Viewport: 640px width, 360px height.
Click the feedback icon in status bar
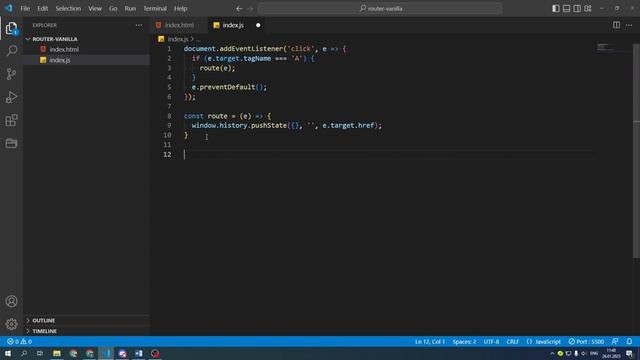point(615,342)
